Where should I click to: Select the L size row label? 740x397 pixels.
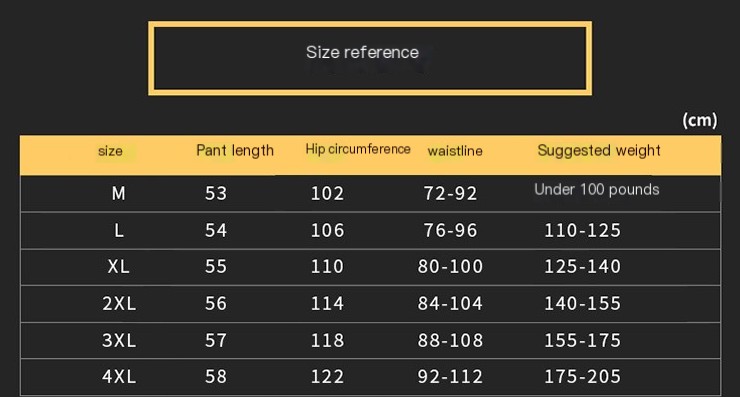(x=118, y=230)
